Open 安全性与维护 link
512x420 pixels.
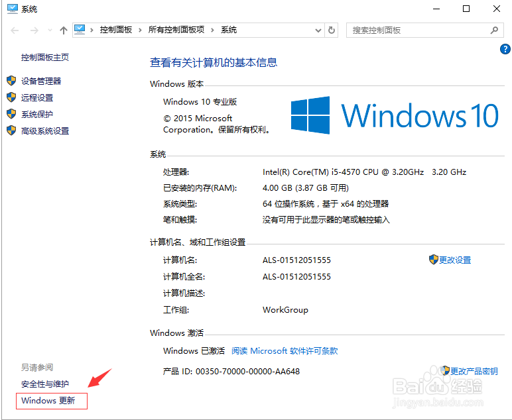point(45,384)
